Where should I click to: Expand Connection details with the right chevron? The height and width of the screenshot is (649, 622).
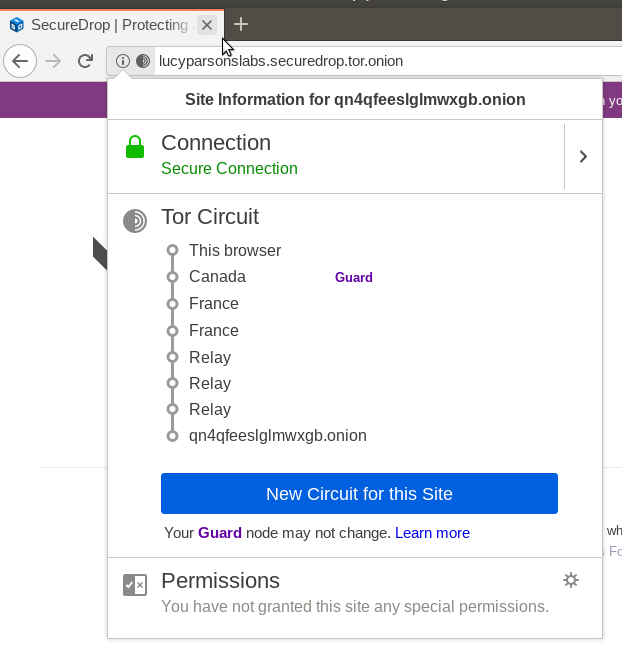(583, 156)
